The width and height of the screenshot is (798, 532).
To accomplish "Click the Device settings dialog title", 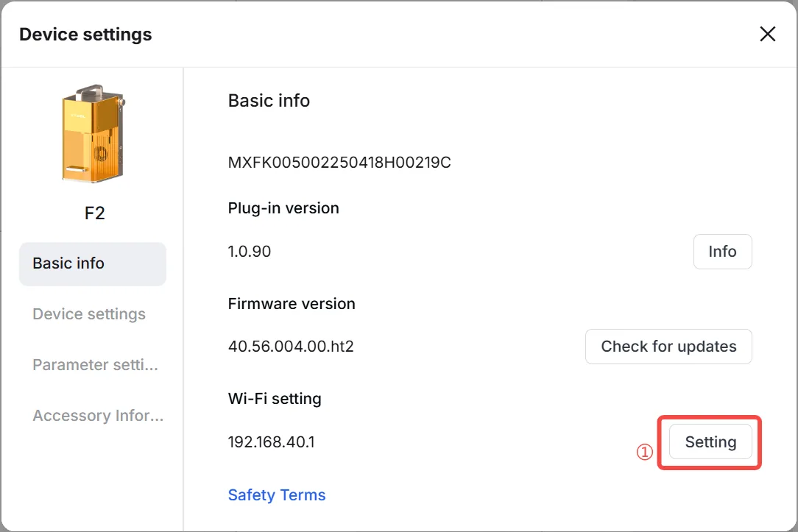I will pyautogui.click(x=85, y=35).
